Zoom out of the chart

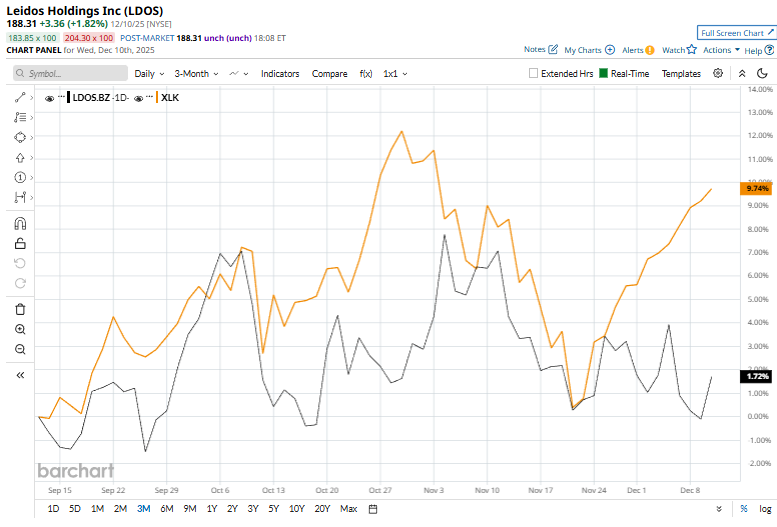[x=20, y=349]
